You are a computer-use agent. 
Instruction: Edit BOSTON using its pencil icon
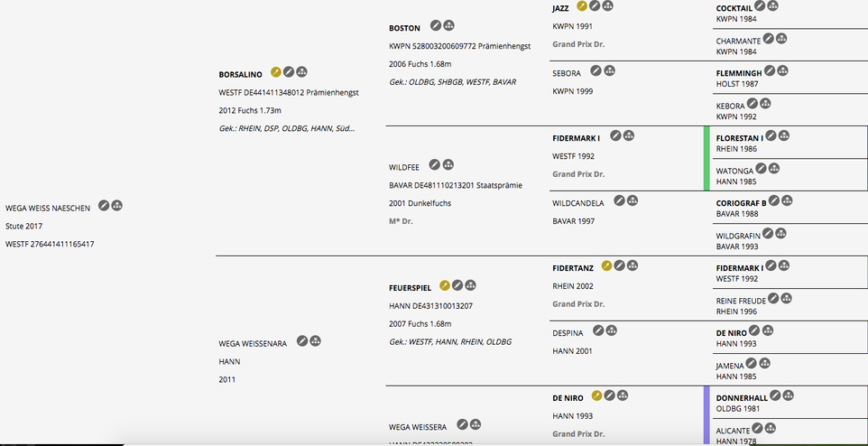tap(436, 25)
